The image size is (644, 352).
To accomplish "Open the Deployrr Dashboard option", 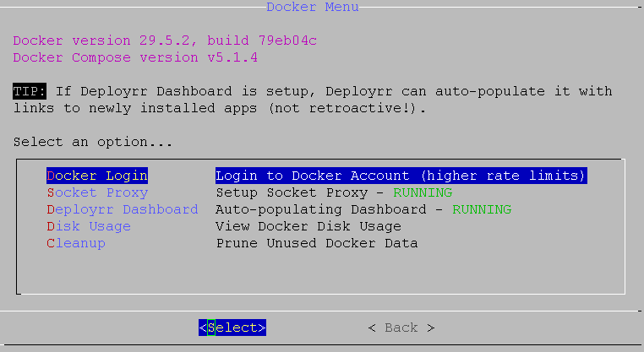I will coord(123,209).
